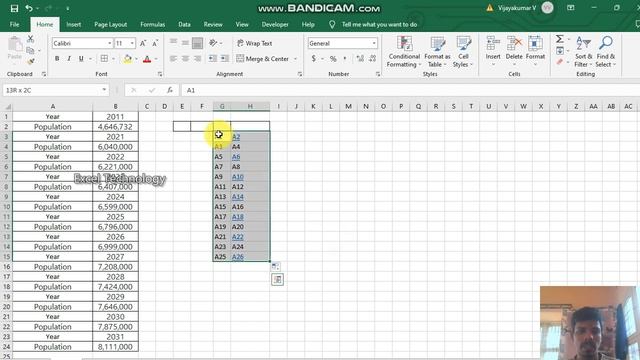Screen dimensions: 640x360
Task: Toggle Bold formatting
Action: 57,59
